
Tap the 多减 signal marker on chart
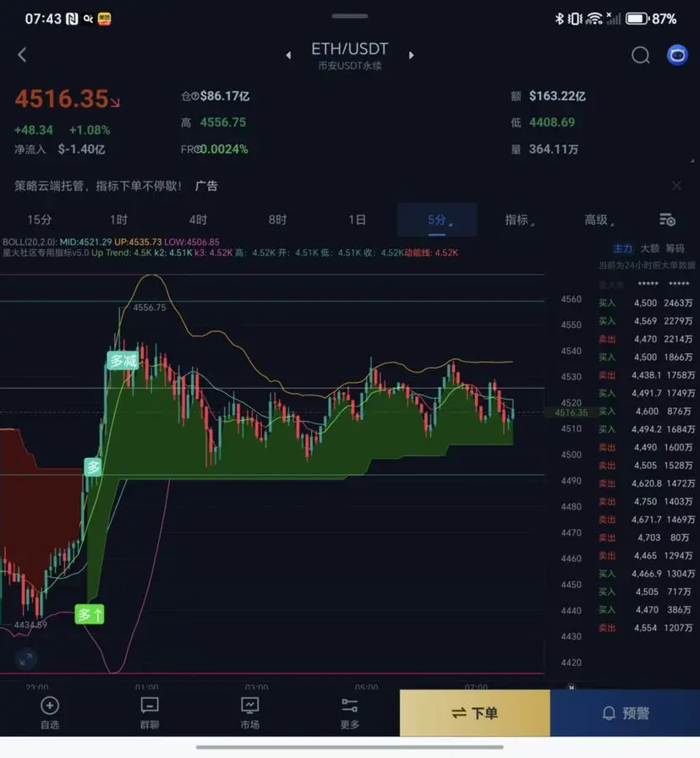point(123,361)
